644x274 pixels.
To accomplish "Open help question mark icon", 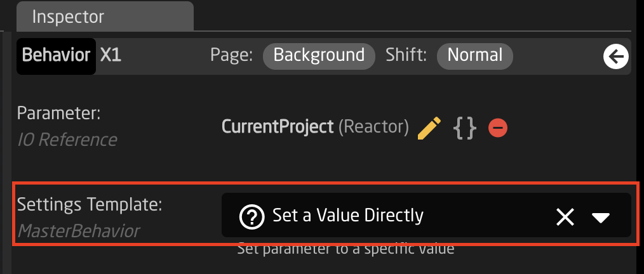I will (252, 216).
